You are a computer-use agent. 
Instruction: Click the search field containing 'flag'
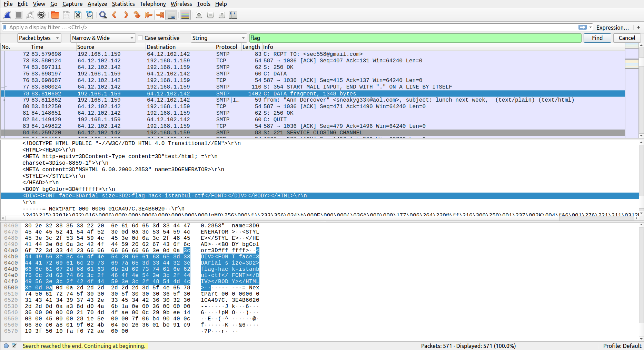click(415, 38)
